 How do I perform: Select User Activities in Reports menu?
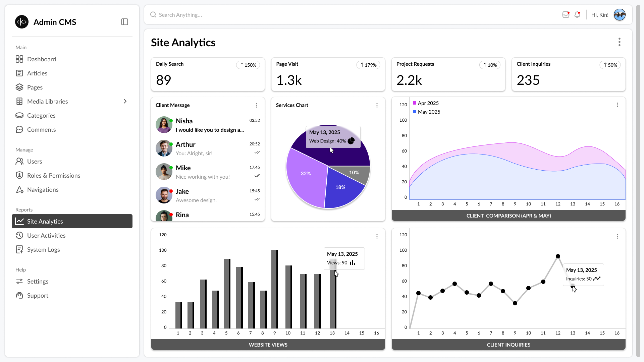46,236
